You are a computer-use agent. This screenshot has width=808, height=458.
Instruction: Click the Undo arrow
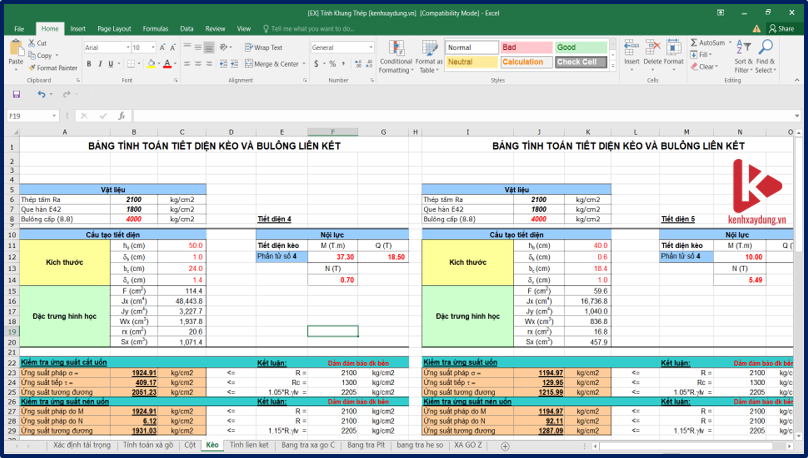41,94
